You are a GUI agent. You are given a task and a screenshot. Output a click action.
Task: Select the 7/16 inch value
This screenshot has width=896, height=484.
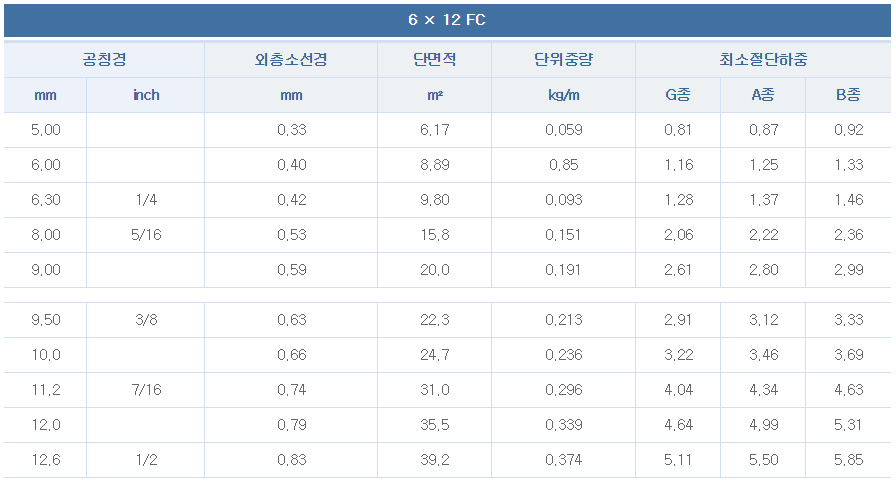pyautogui.click(x=146, y=390)
